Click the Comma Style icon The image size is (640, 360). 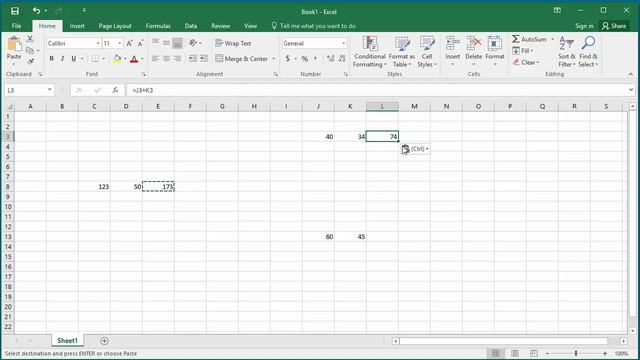(x=315, y=59)
